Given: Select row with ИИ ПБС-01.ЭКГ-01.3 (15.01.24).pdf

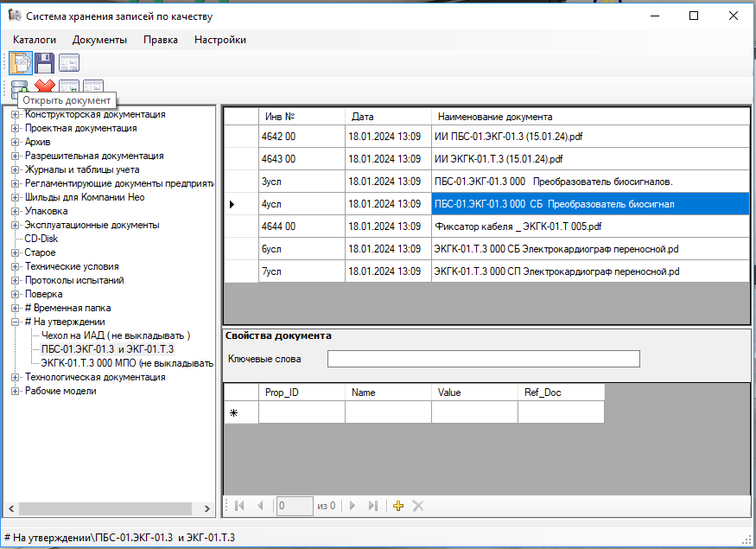Looking at the screenshot, I should tap(590, 137).
